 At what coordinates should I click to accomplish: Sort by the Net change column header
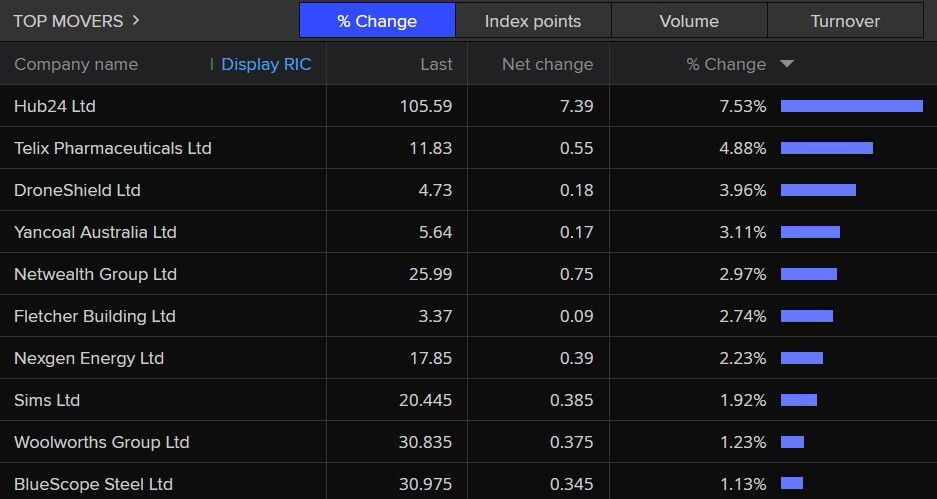[x=547, y=64]
